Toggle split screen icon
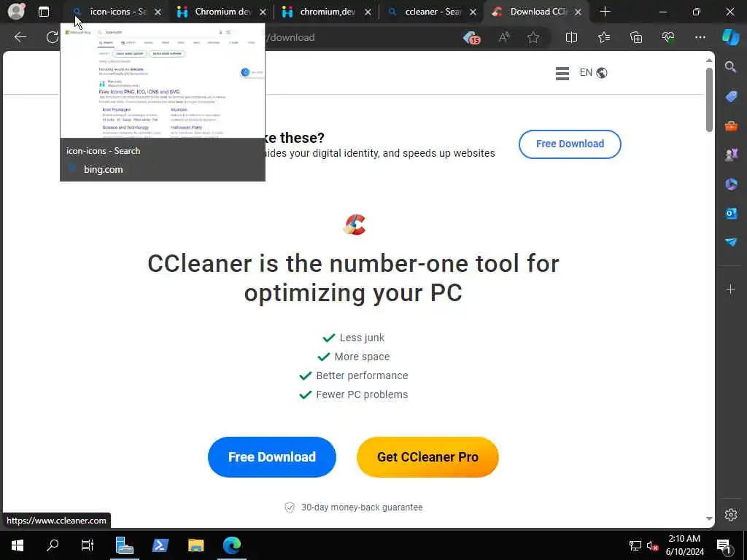747x560 pixels. tap(571, 37)
